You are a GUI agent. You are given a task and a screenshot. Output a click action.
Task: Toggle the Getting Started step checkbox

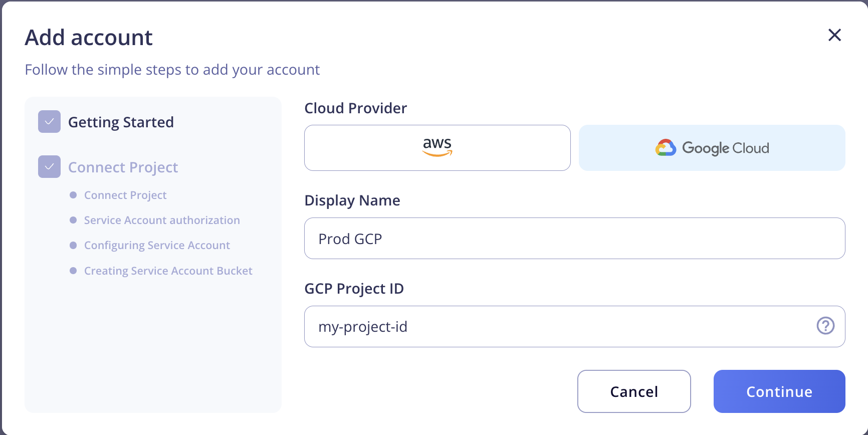(49, 122)
